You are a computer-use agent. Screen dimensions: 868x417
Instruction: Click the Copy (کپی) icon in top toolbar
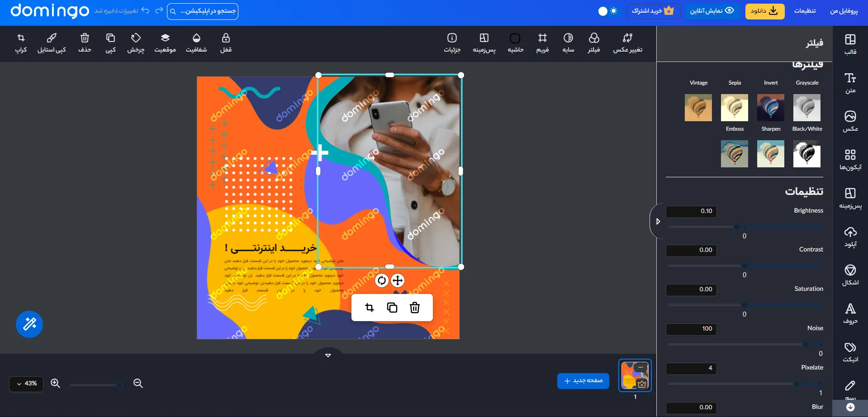point(110,43)
